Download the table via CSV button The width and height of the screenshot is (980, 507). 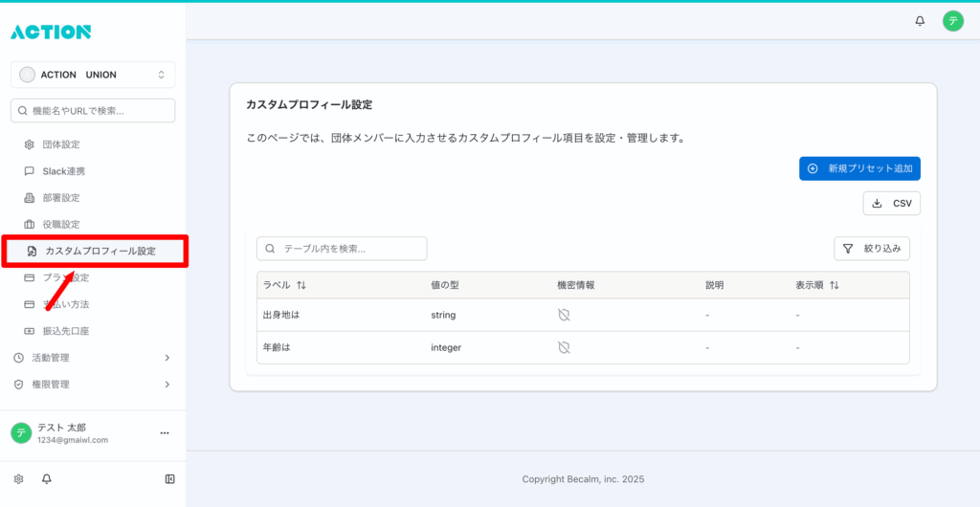pyautogui.click(x=891, y=203)
